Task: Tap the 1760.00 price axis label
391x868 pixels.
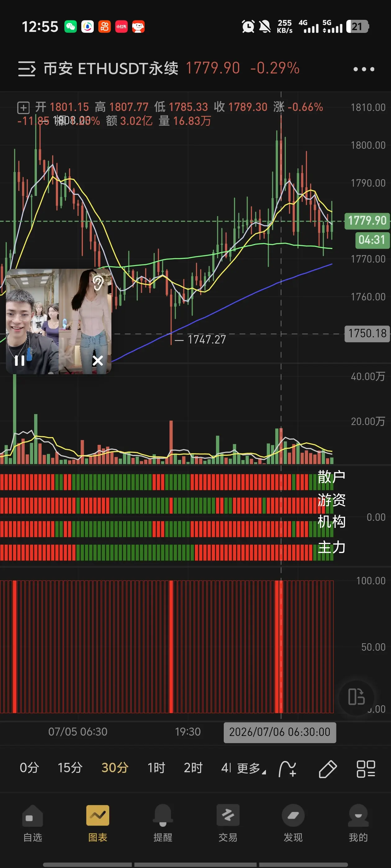Action: tap(368, 297)
